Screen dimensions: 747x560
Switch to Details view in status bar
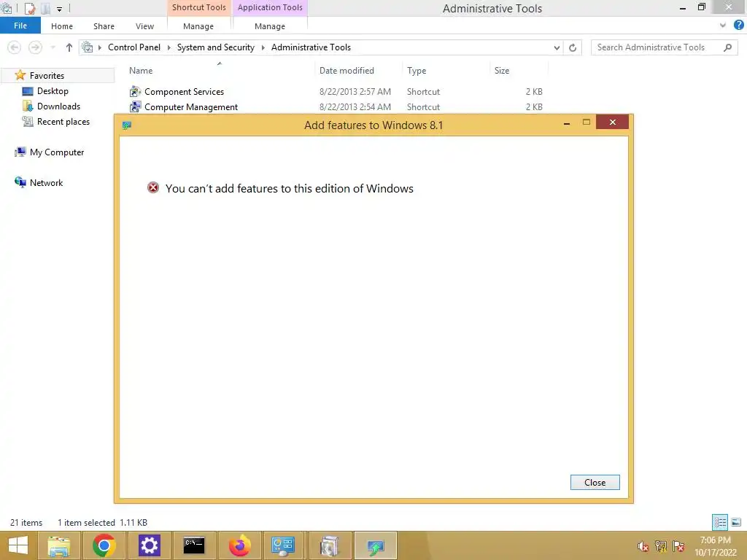click(x=720, y=522)
